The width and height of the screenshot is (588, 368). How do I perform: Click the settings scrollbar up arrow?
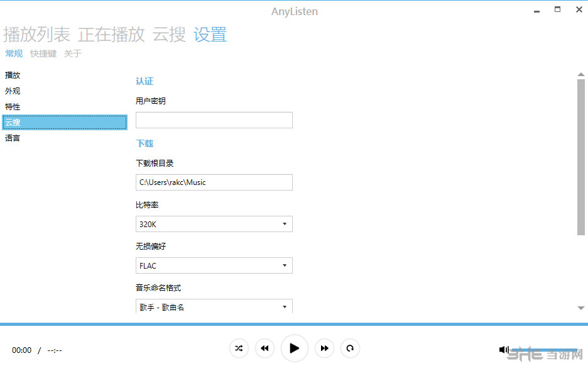[581, 74]
